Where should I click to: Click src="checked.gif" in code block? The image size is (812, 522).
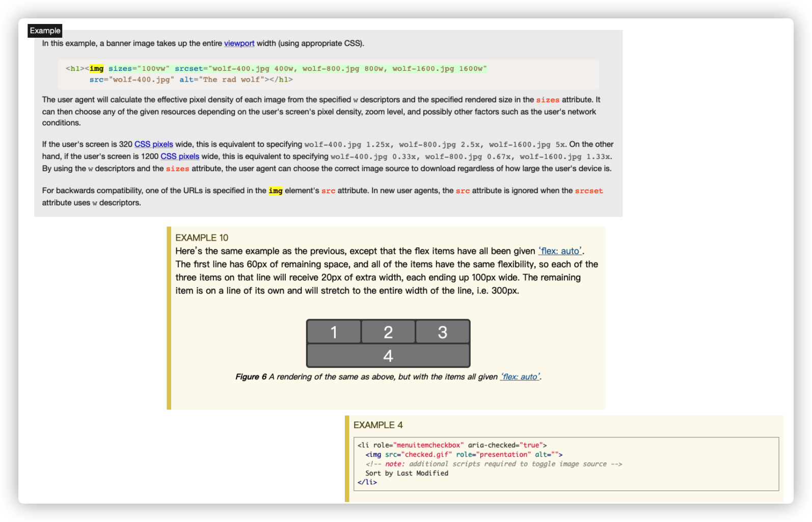418,454
